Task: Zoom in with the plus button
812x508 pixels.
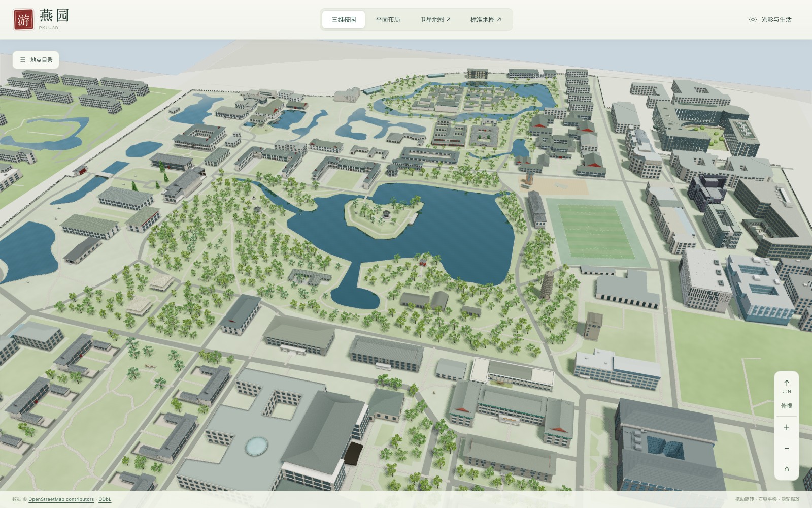Action: coord(787,427)
